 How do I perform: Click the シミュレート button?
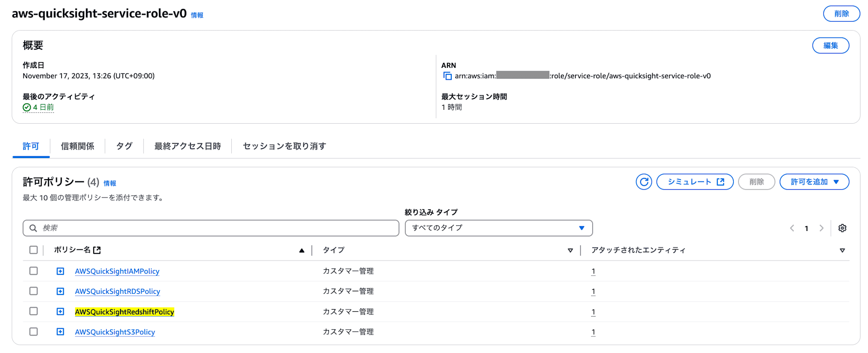[x=695, y=182]
